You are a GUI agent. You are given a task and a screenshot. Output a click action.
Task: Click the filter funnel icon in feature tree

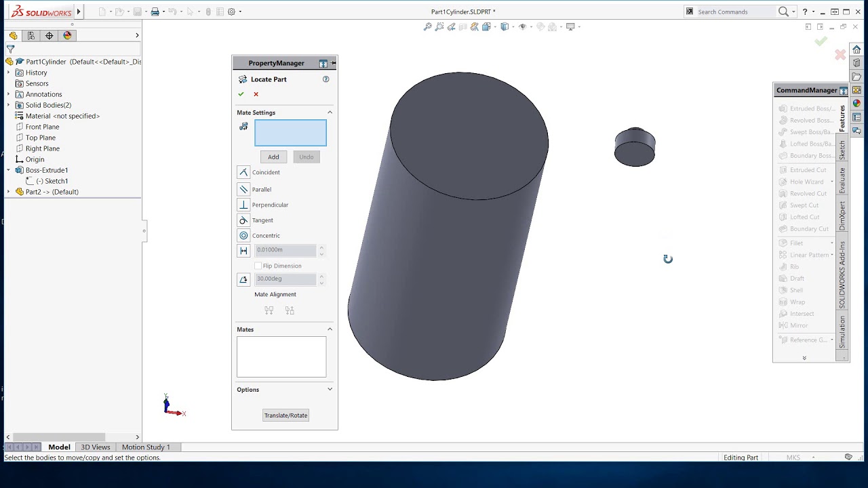[x=11, y=49]
